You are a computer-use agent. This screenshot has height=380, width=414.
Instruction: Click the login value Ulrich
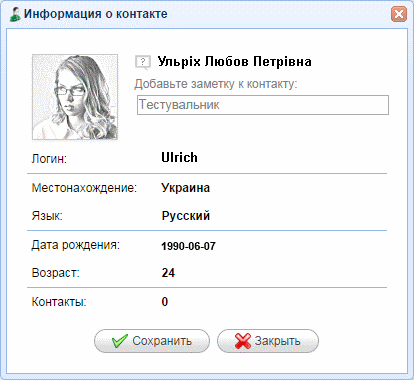click(x=179, y=158)
